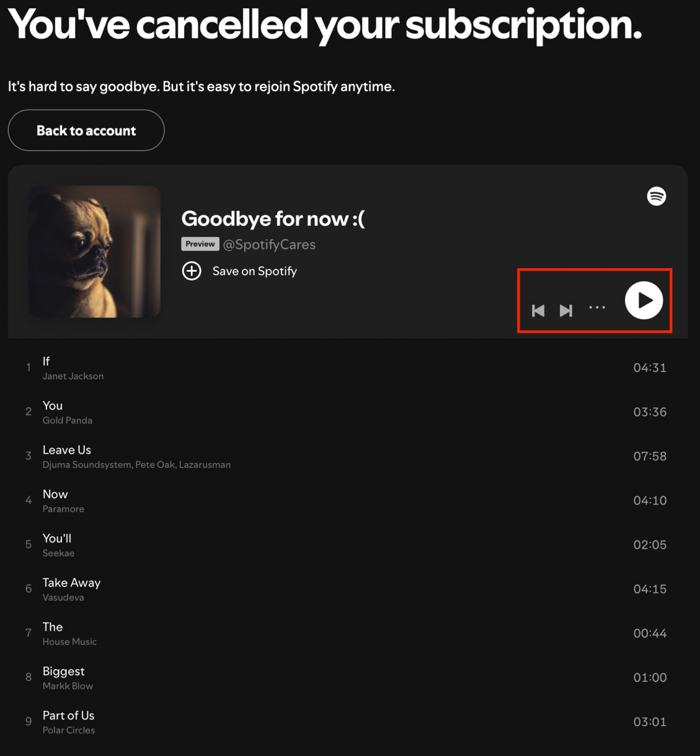Select track You by Gold Panda

click(x=53, y=406)
